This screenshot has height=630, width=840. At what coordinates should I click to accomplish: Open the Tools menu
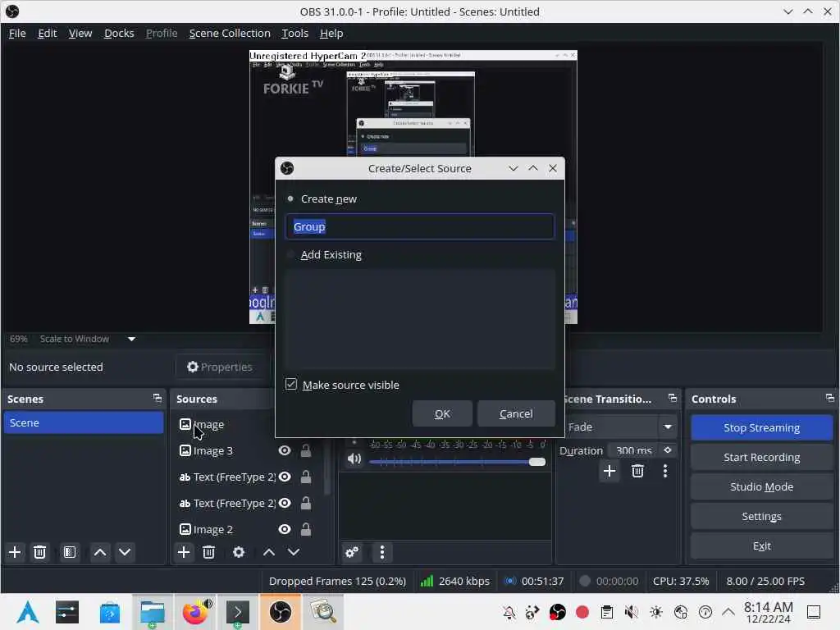(x=295, y=33)
